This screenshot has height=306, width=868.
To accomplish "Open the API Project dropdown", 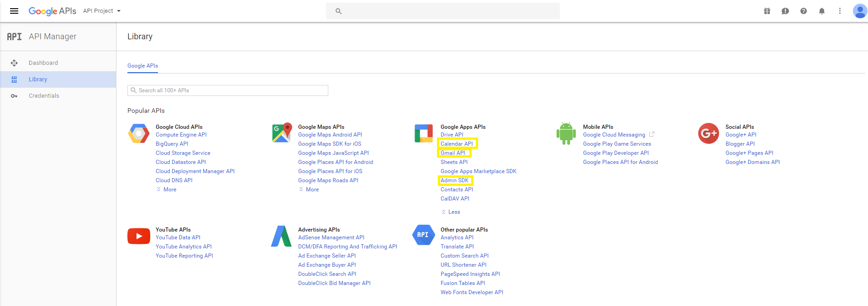I will [x=102, y=11].
